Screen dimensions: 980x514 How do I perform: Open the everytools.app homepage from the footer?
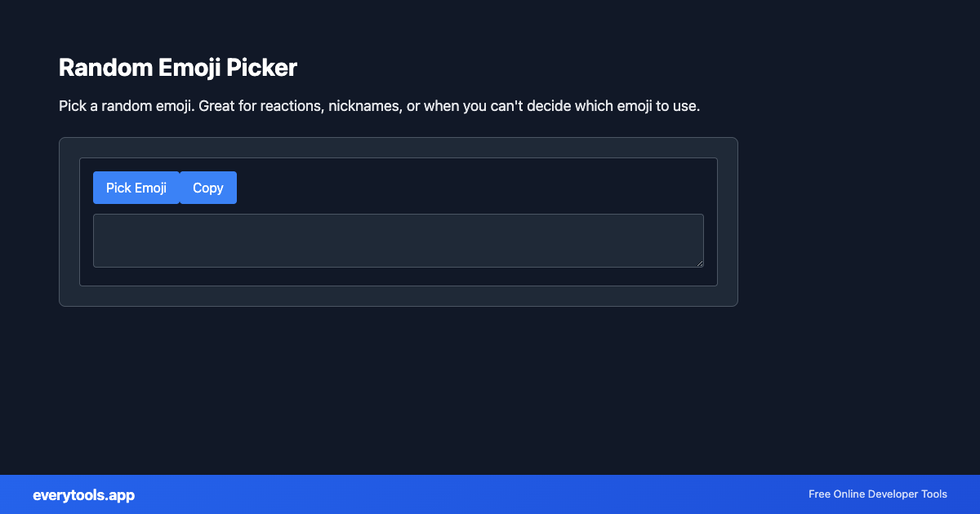click(83, 494)
